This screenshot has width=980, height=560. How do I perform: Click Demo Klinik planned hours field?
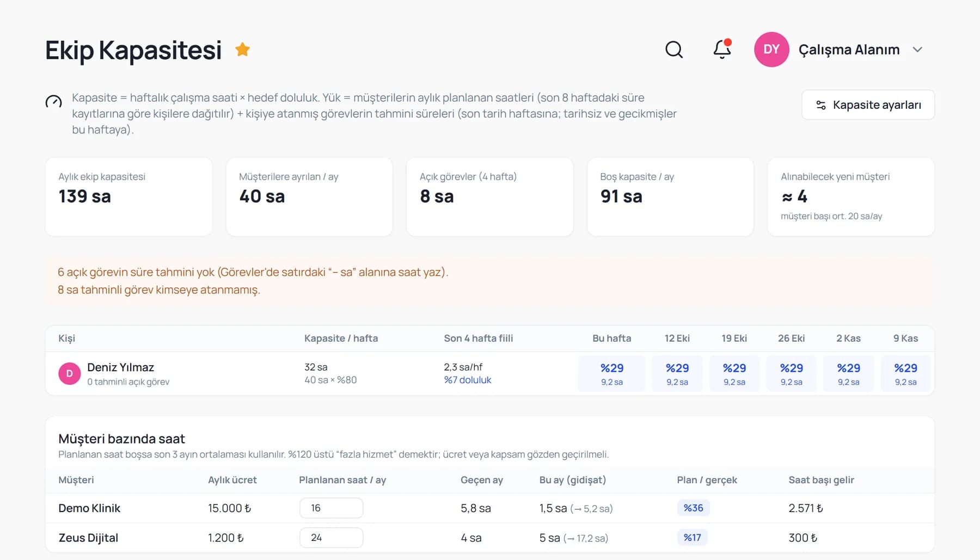[331, 508]
